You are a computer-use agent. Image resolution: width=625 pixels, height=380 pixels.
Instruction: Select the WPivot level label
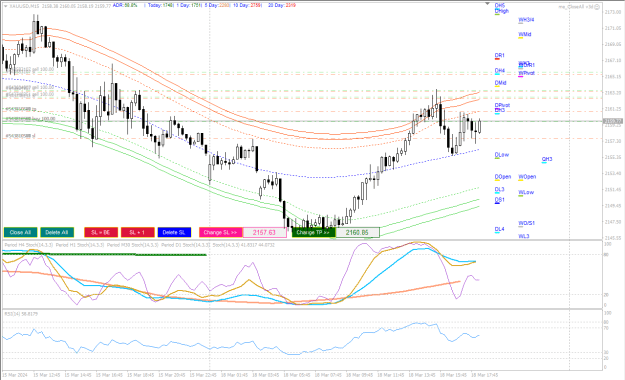[526, 73]
